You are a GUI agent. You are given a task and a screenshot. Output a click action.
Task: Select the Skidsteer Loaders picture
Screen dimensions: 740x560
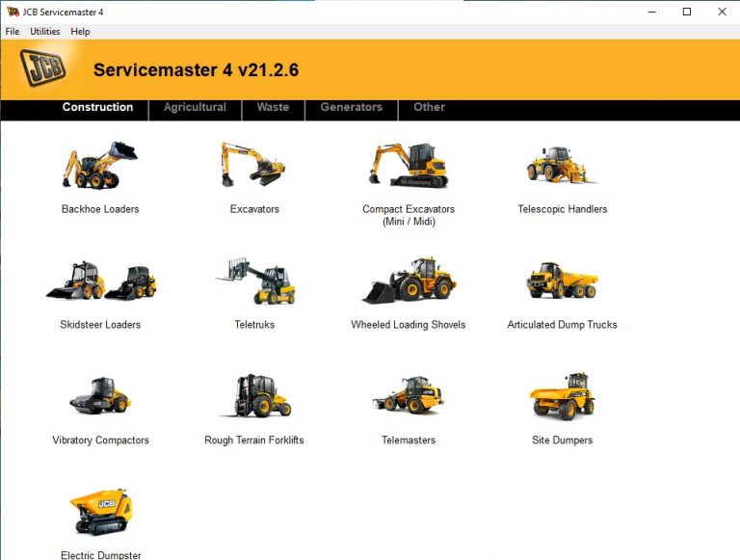click(101, 280)
